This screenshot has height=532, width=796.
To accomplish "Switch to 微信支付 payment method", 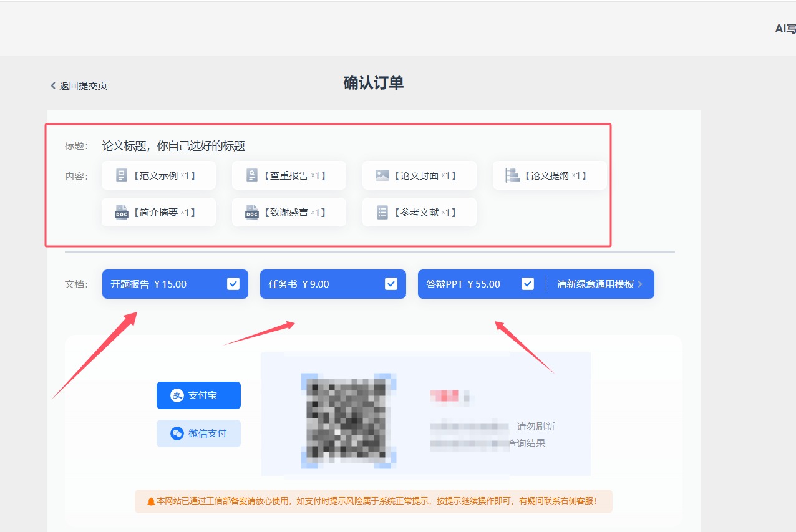I will (x=198, y=433).
